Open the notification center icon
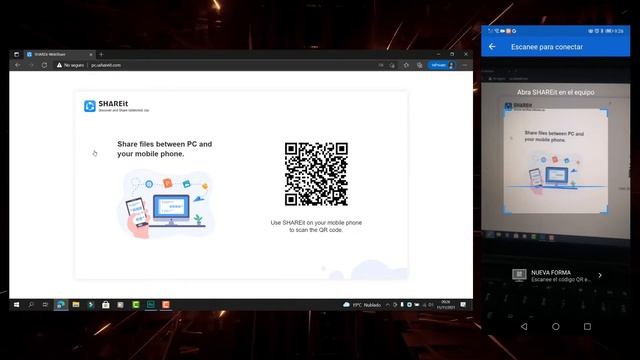 click(463, 305)
